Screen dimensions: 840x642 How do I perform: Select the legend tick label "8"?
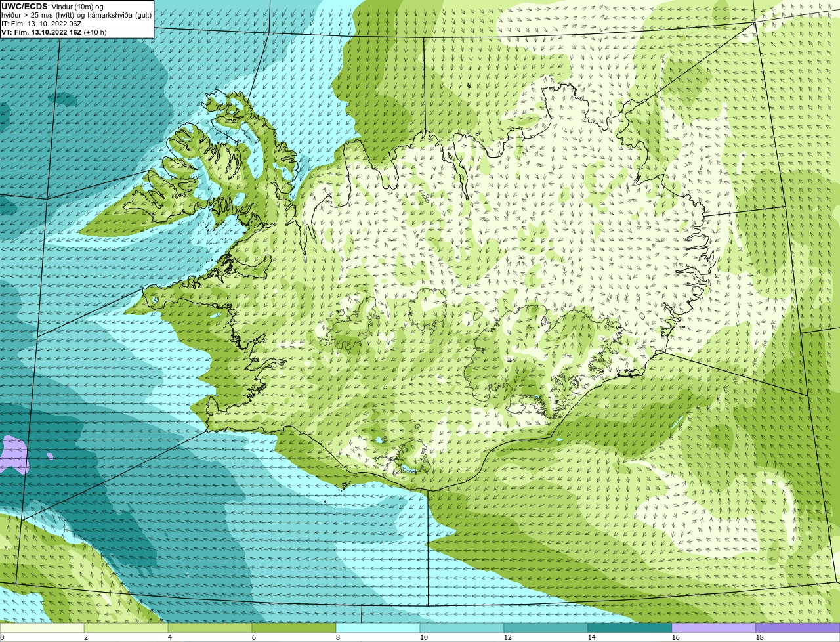(338, 637)
